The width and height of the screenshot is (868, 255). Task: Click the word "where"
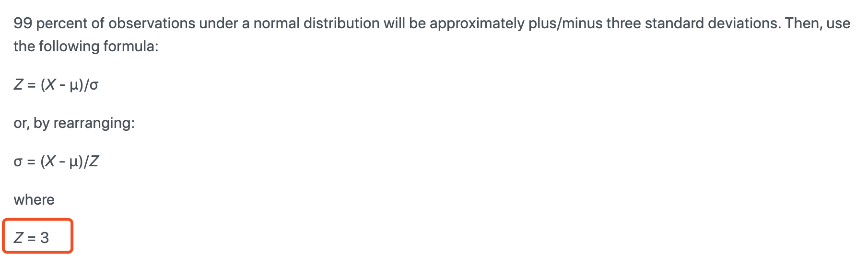[x=34, y=199]
